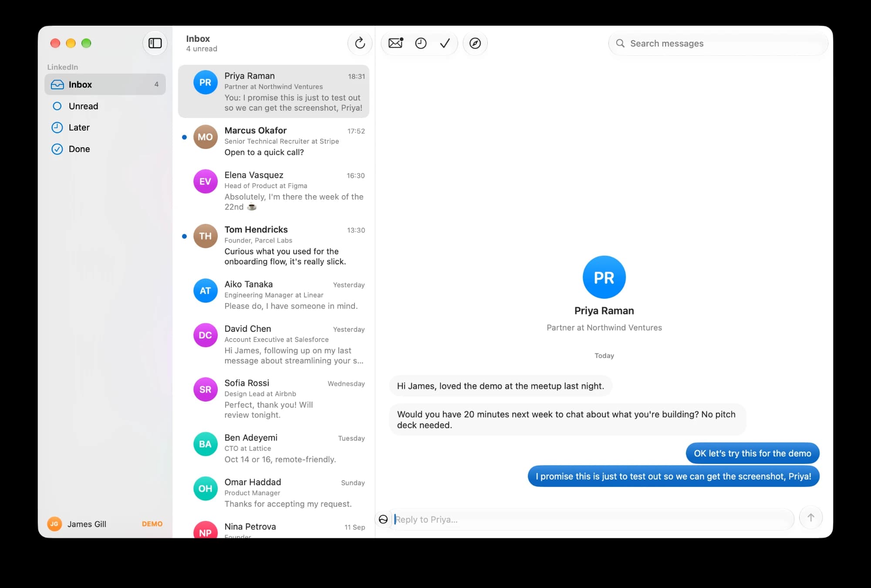Viewport: 871px width, 588px height.
Task: Open David Chen's conversation
Action: pyautogui.click(x=273, y=345)
